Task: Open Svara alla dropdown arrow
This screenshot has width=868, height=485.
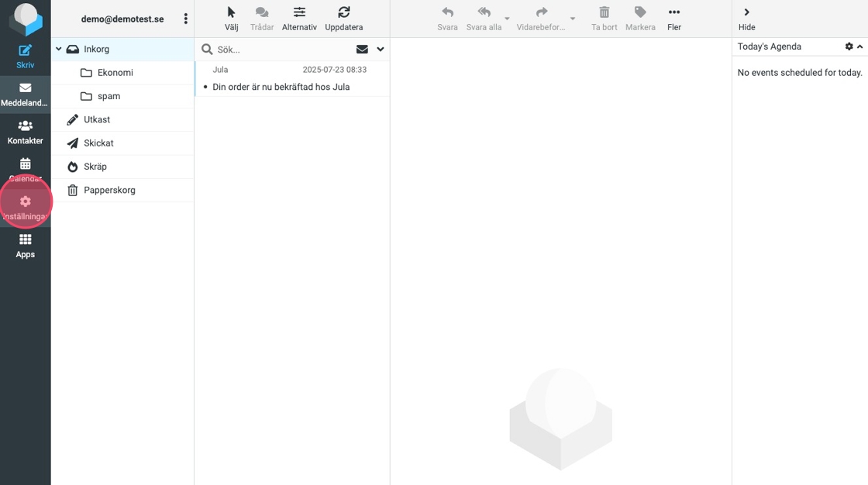Action: click(507, 19)
